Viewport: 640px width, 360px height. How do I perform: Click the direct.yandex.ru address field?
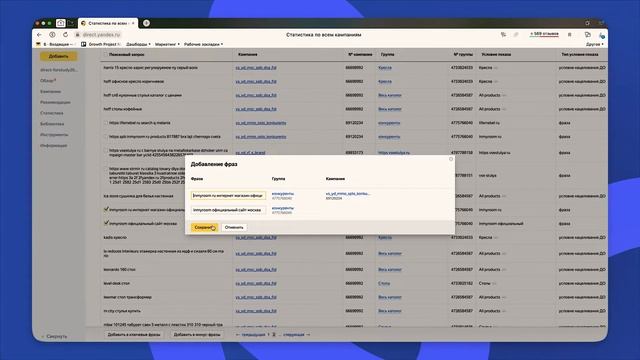coord(98,35)
